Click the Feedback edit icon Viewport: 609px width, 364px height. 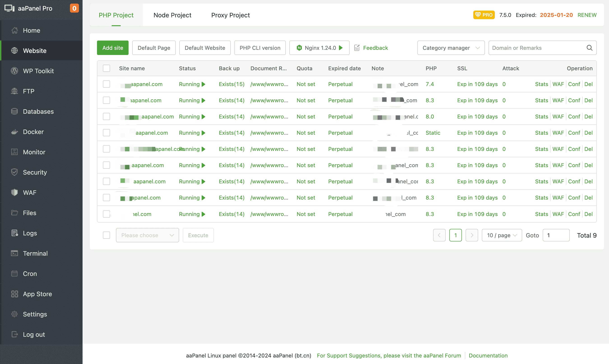click(357, 48)
